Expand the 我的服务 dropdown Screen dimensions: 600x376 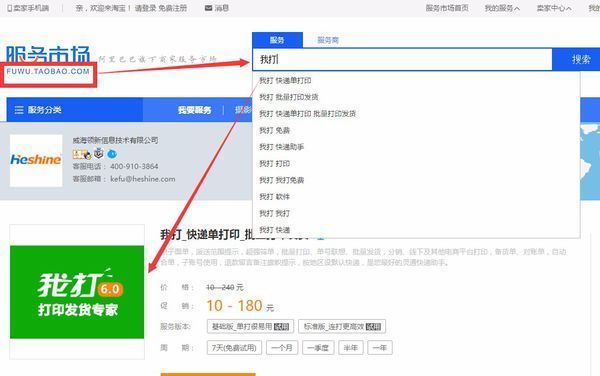click(x=502, y=8)
